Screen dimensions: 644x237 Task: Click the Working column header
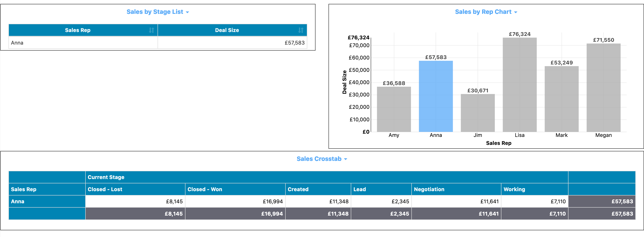click(x=514, y=189)
